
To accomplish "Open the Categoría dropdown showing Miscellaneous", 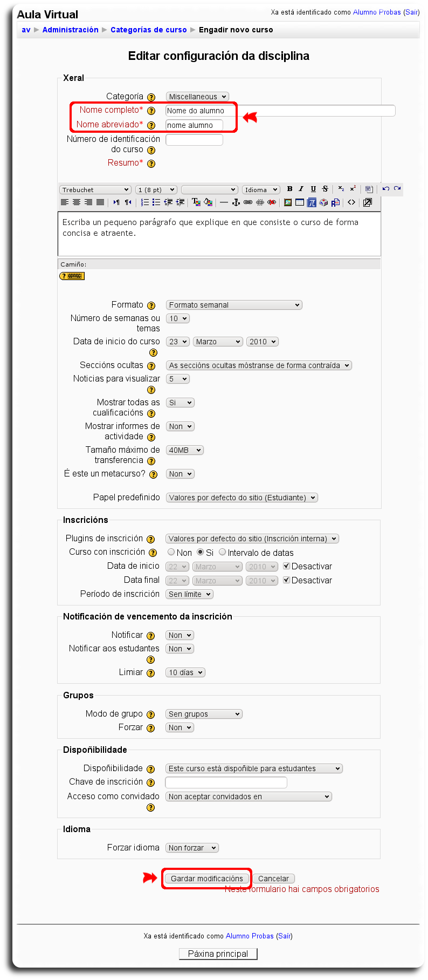I will pyautogui.click(x=196, y=96).
